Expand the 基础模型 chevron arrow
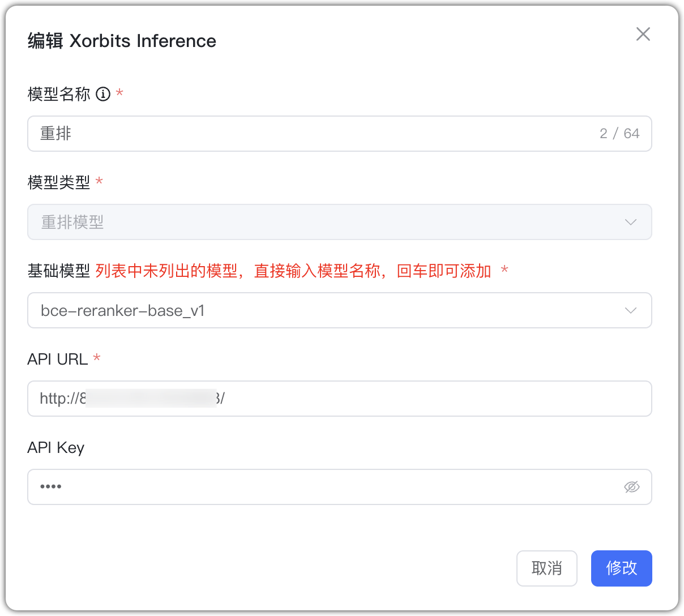This screenshot has width=684, height=616. point(631,310)
